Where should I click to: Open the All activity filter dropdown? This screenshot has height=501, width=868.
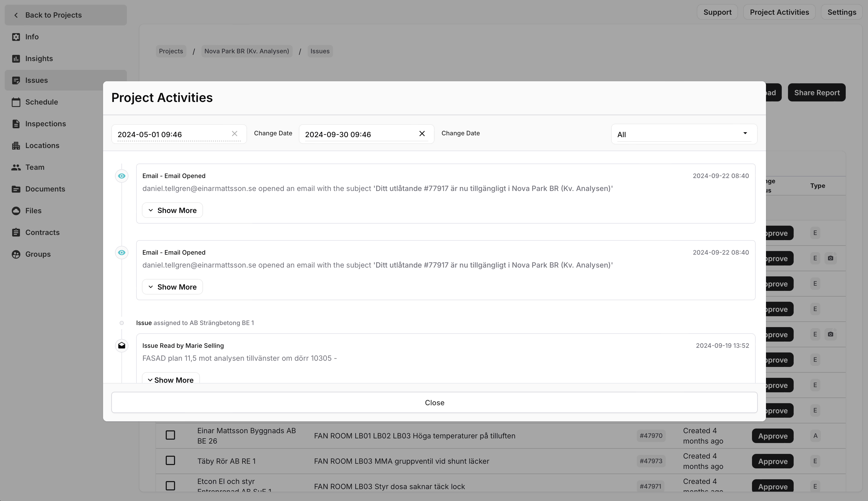pyautogui.click(x=684, y=134)
